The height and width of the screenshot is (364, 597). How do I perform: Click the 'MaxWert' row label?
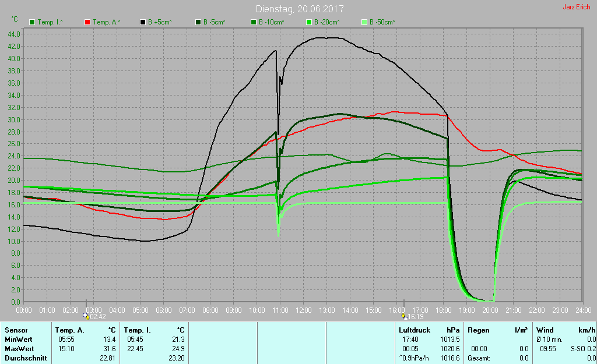point(19,348)
